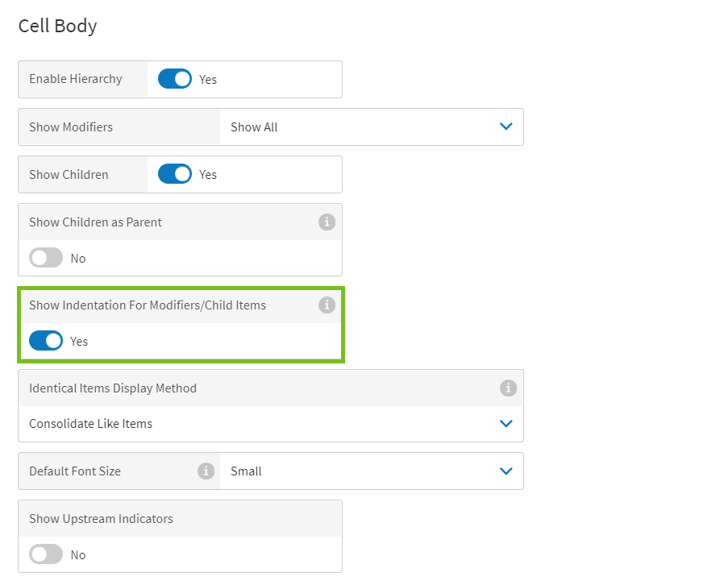Image resolution: width=728 pixels, height=581 pixels.
Task: Click the Cell Body heading
Action: [56, 26]
